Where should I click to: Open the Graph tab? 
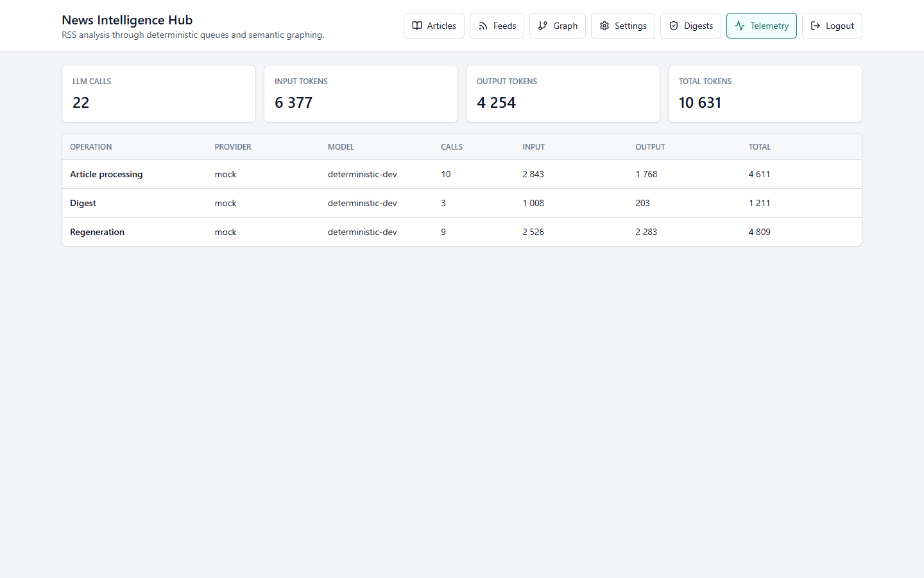tap(558, 26)
